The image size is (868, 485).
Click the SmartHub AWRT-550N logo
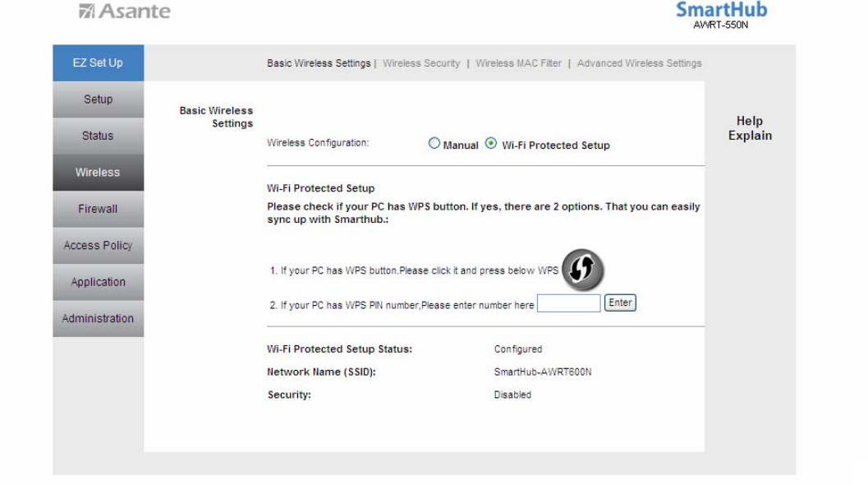tap(721, 15)
